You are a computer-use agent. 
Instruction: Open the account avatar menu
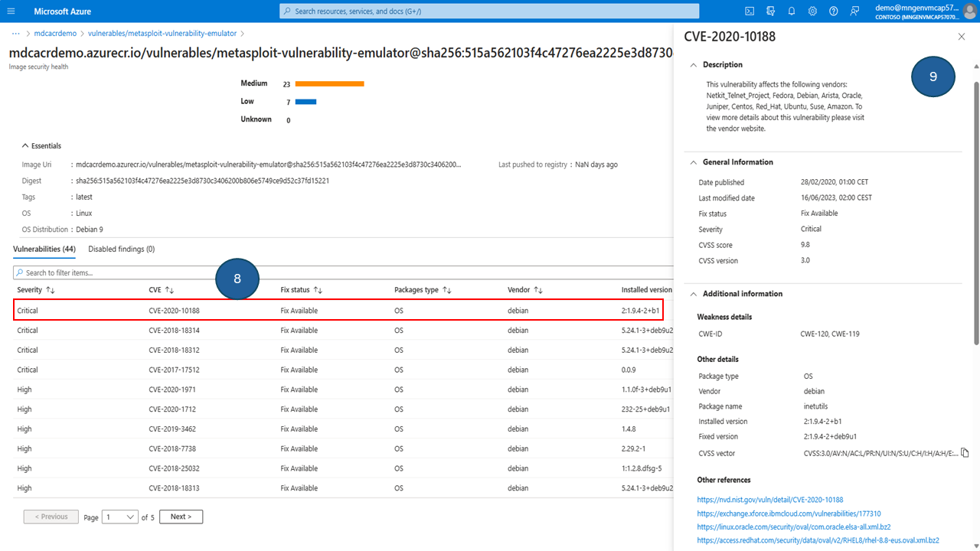coord(969,11)
